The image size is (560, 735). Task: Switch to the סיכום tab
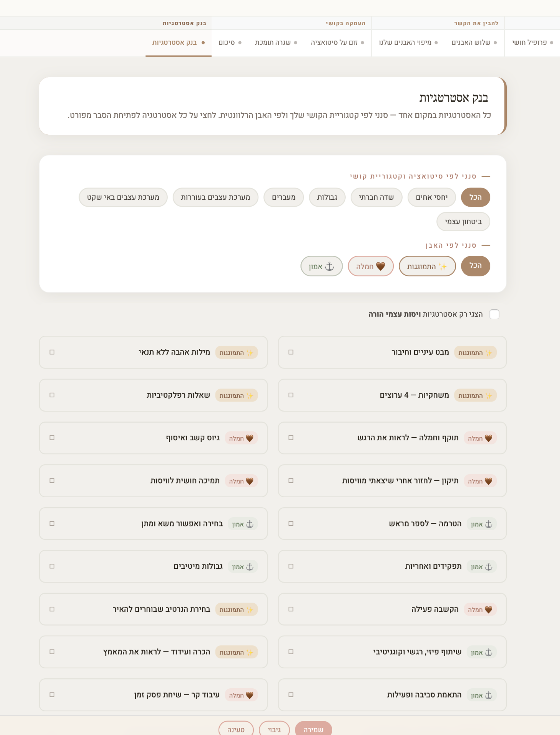click(x=230, y=42)
